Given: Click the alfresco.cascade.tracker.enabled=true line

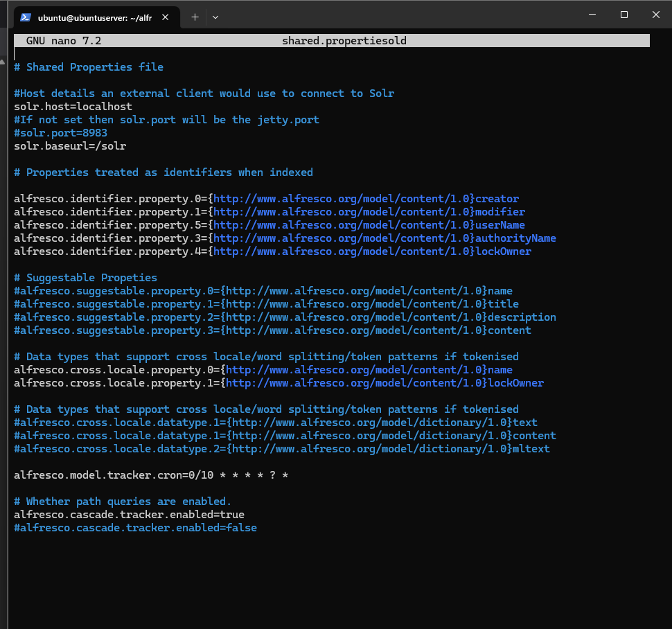Looking at the screenshot, I should 129,515.
